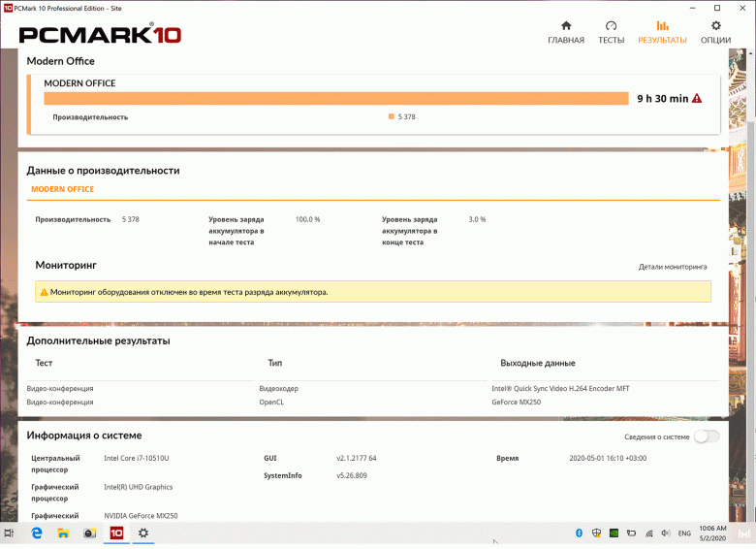Click the monitoring disabled yellow notice
The image size is (756, 549).
point(373,292)
